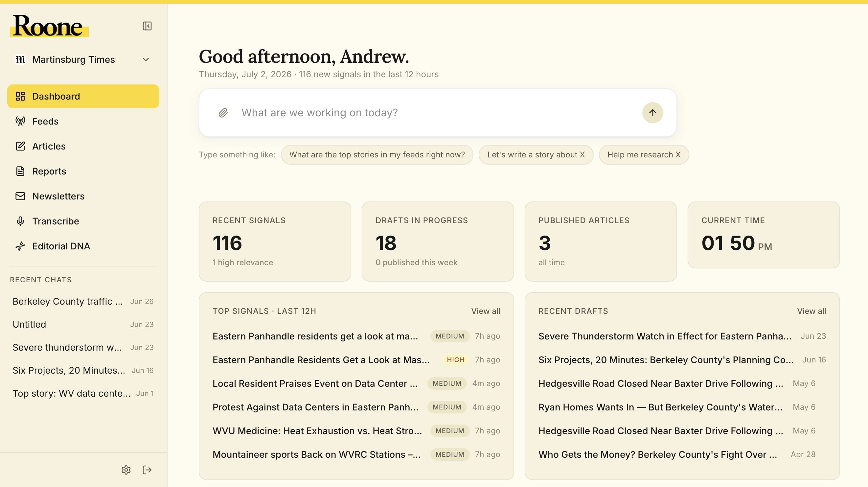The image size is (868, 487).
Task: Open signal 'Eastern Panhandle residents get a look at ma...'
Action: point(356,336)
